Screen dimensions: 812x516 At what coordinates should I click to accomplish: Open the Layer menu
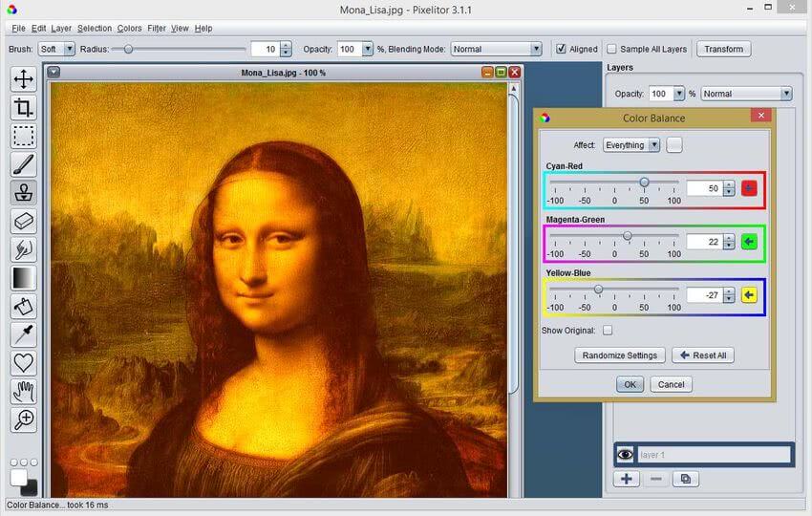pyautogui.click(x=61, y=28)
